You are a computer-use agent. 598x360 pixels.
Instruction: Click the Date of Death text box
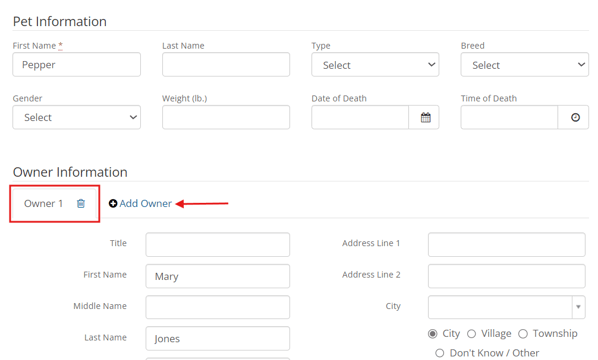tap(360, 117)
